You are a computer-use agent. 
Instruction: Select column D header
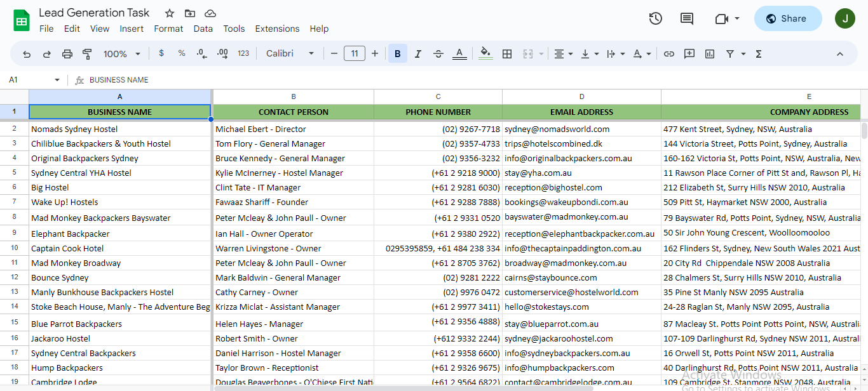click(581, 96)
